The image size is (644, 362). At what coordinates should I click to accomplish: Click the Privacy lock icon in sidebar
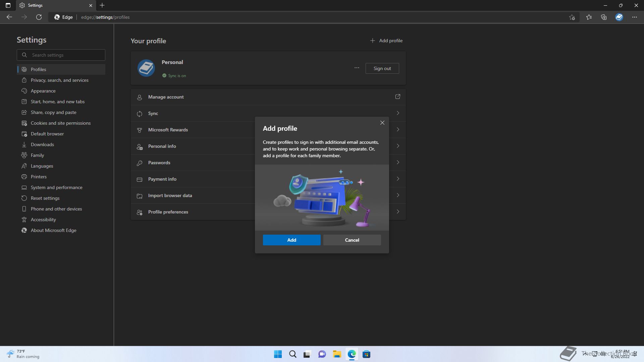coord(24,80)
